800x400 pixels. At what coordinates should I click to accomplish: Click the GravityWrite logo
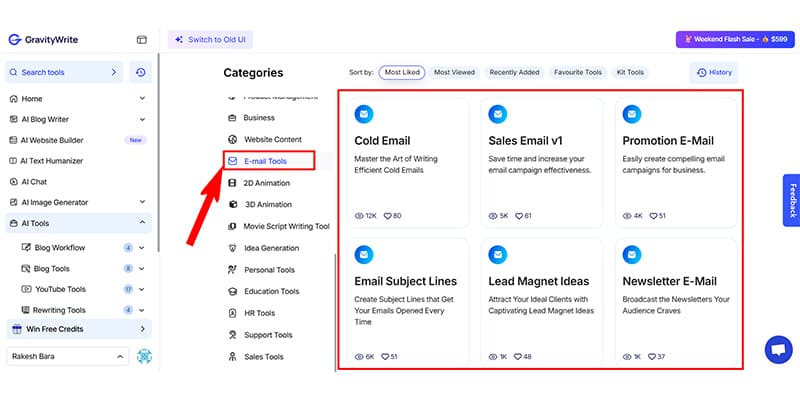click(43, 40)
